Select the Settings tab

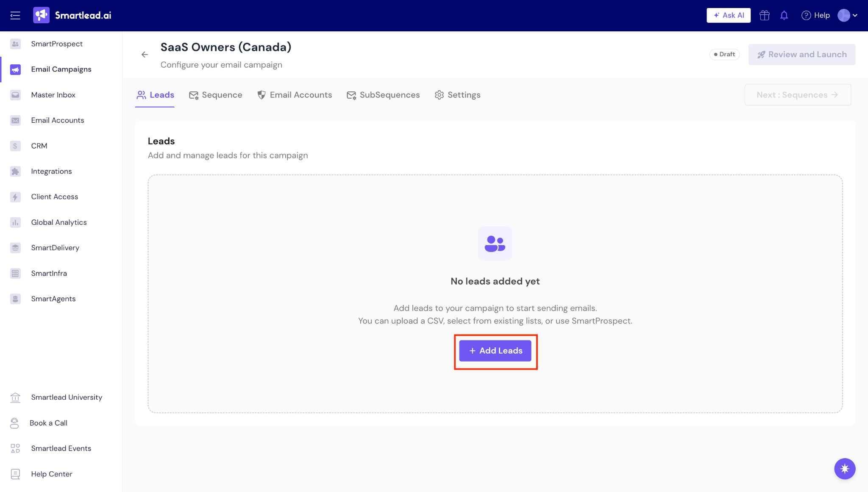point(457,95)
